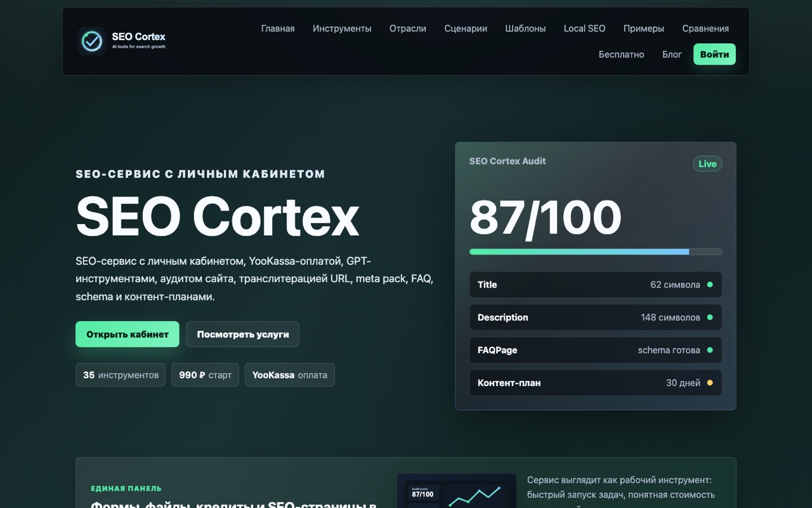Open the Сравнения nav link
Image resolution: width=812 pixels, height=508 pixels.
click(705, 29)
